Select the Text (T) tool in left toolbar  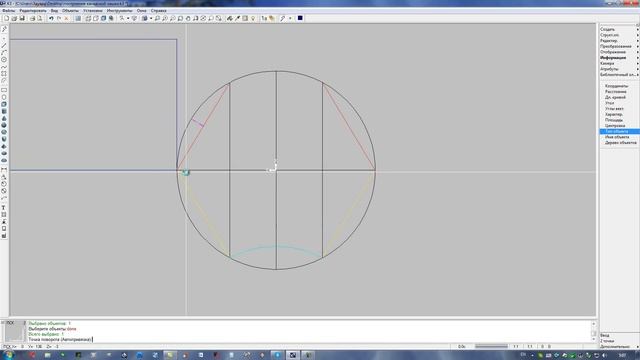[4, 208]
